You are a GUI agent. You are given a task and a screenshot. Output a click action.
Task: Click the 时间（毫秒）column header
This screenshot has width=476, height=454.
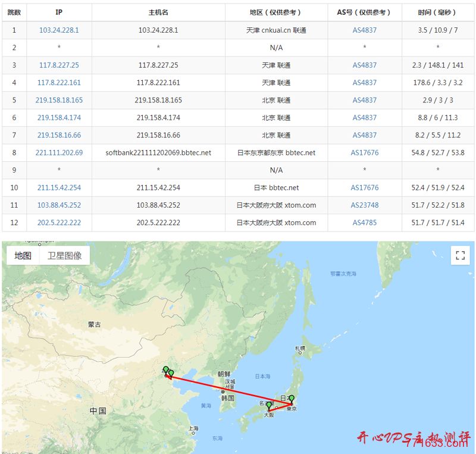[x=438, y=12]
